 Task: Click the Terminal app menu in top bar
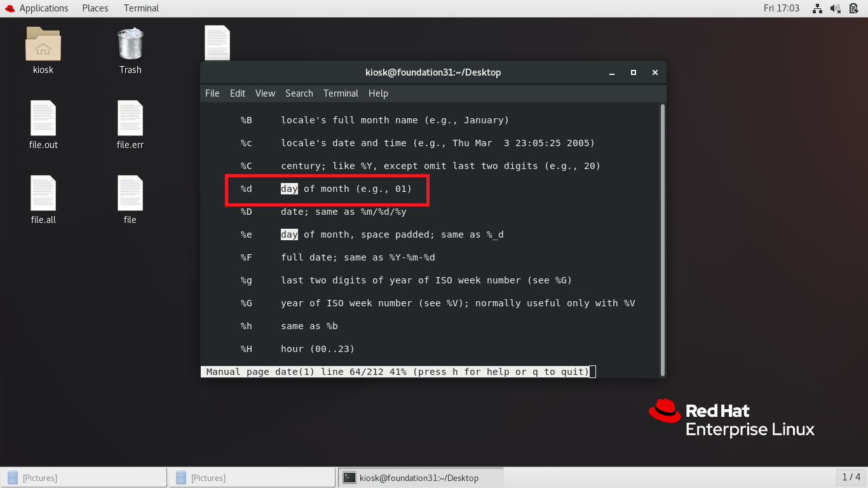(x=141, y=8)
